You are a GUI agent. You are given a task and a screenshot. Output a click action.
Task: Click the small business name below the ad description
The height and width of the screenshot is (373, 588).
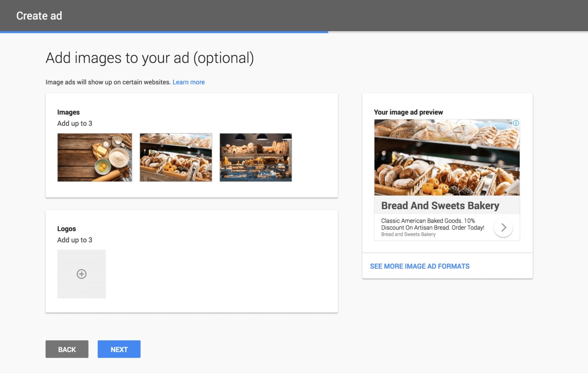coord(408,234)
